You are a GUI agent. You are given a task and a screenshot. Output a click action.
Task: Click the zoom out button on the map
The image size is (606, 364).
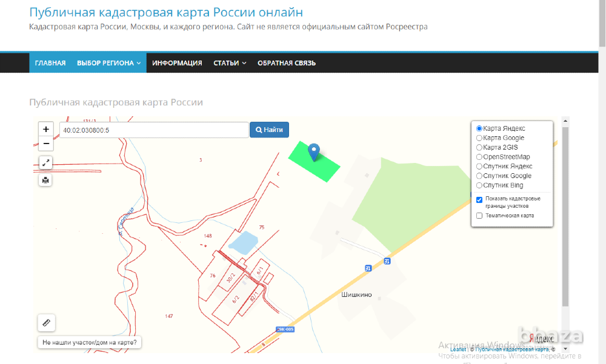[x=45, y=143]
